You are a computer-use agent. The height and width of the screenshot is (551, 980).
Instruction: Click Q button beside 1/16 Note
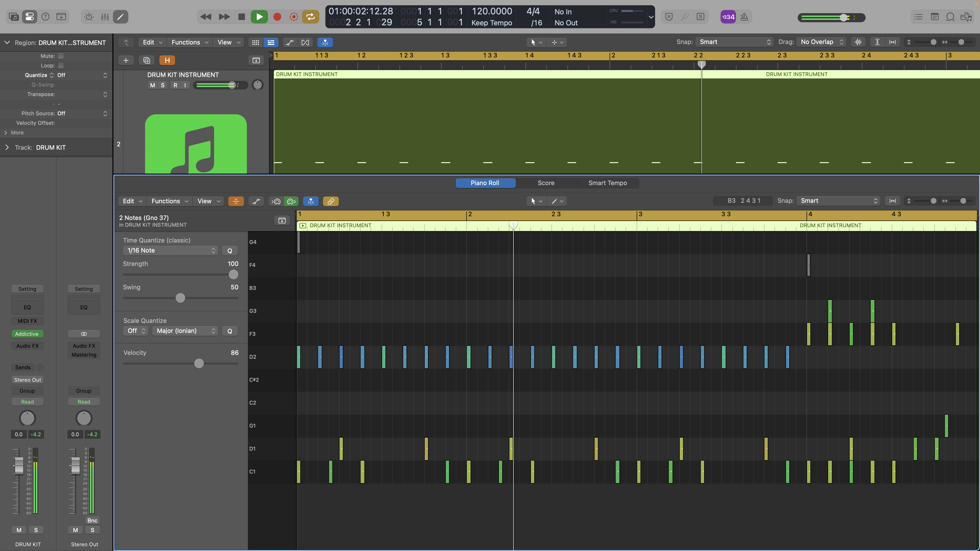pyautogui.click(x=229, y=251)
